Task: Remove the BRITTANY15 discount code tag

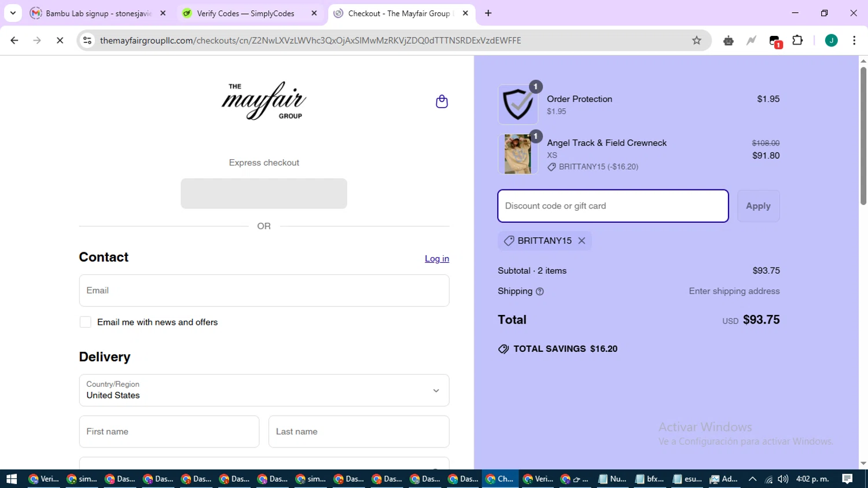Action: pyautogui.click(x=582, y=241)
